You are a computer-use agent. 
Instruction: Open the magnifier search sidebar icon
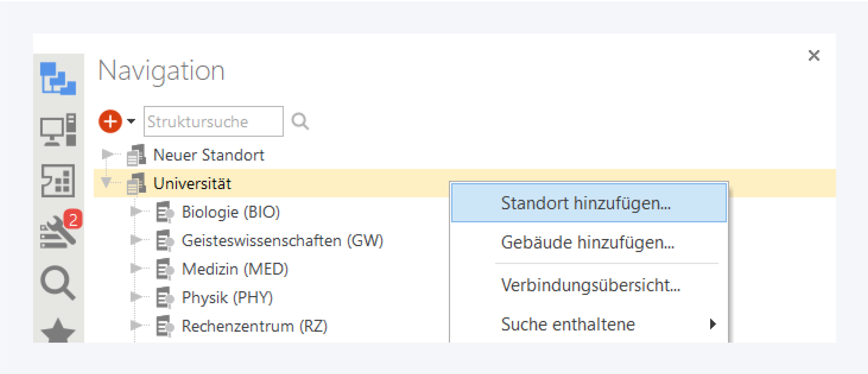pyautogui.click(x=58, y=282)
